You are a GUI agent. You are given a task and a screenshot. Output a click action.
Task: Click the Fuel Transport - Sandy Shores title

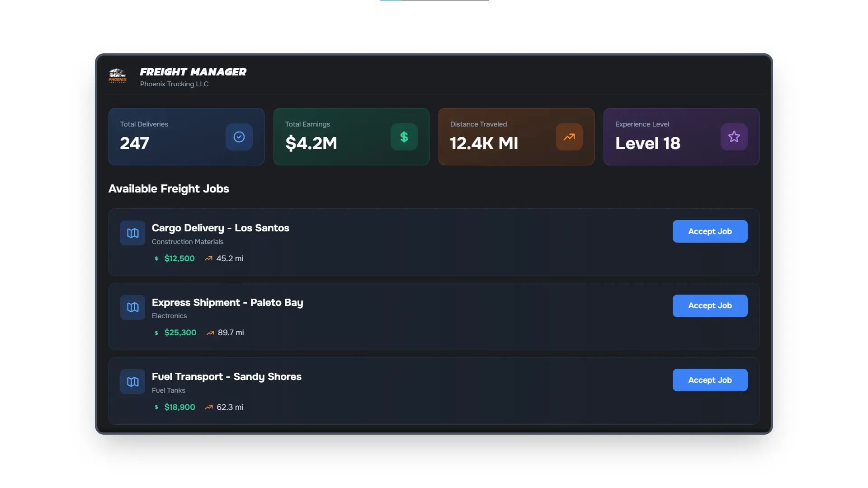click(x=226, y=377)
